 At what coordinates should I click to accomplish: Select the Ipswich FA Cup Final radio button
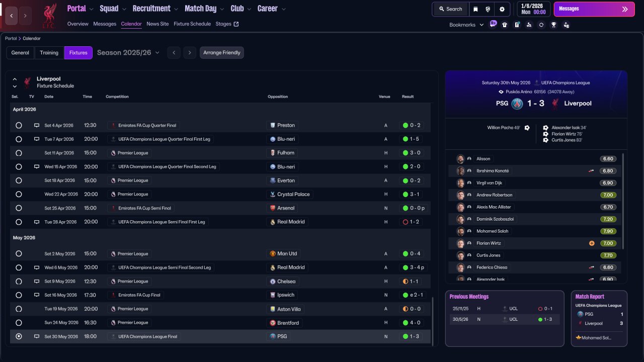click(x=19, y=295)
